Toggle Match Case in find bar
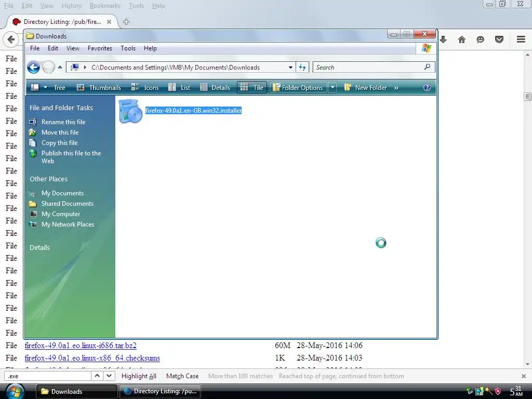The image size is (532, 399). pyautogui.click(x=182, y=376)
